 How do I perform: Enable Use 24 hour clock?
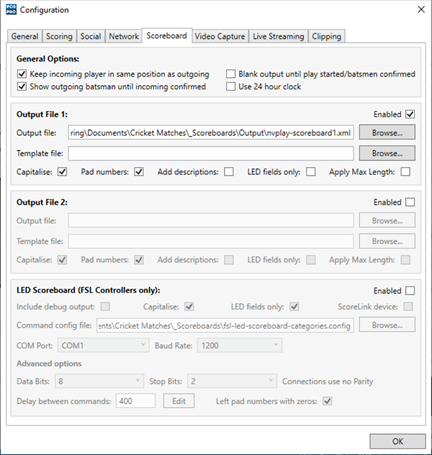231,86
